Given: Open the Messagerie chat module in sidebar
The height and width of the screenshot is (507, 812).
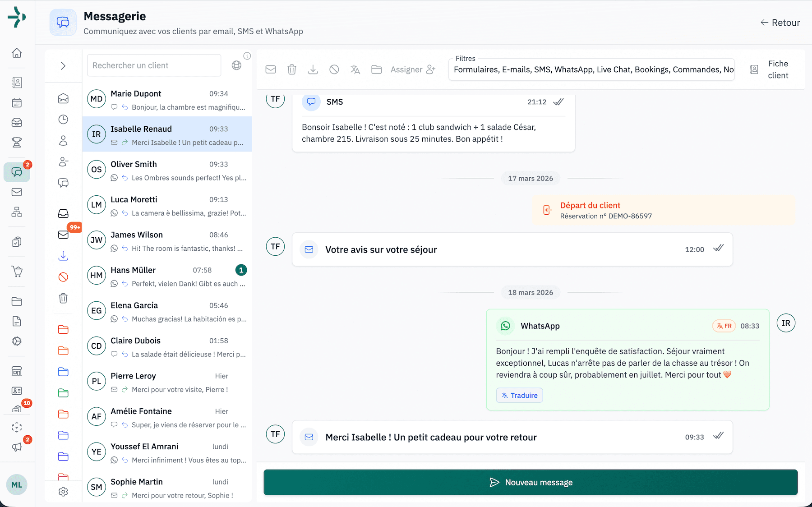Looking at the screenshot, I should [17, 172].
